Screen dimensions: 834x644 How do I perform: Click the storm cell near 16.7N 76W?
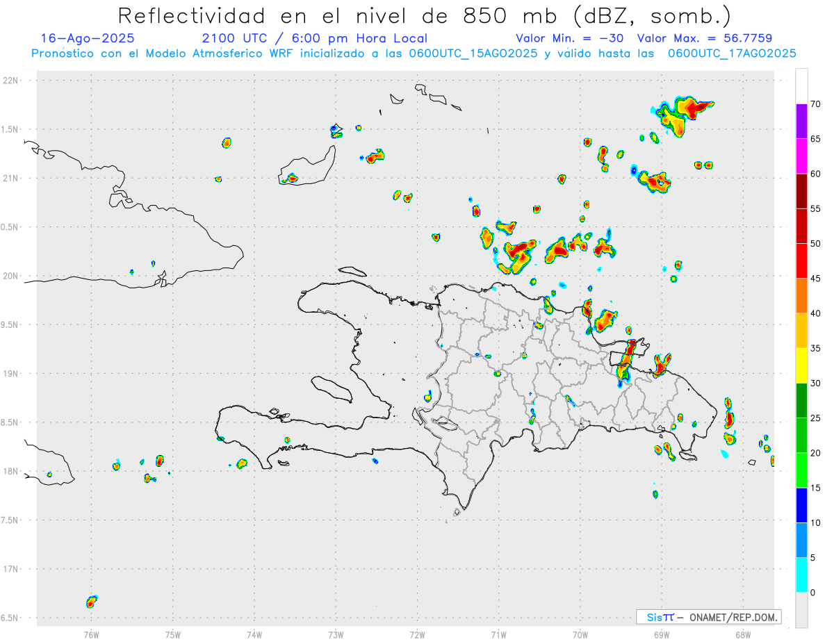(x=92, y=601)
